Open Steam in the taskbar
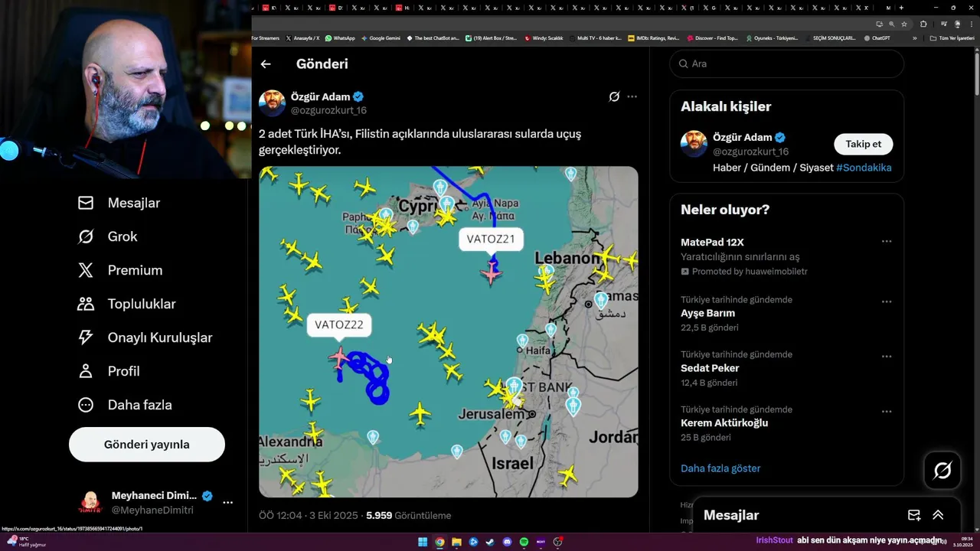980x551 pixels. click(490, 542)
